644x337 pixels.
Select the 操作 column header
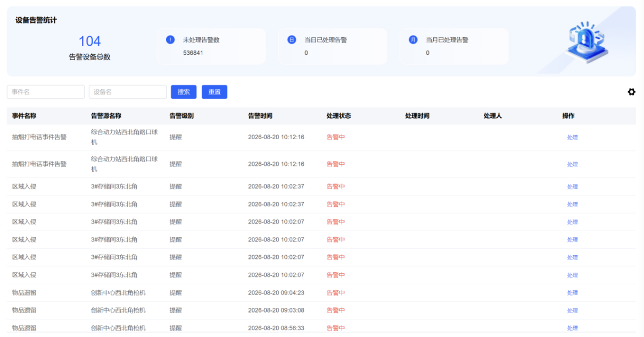click(568, 116)
